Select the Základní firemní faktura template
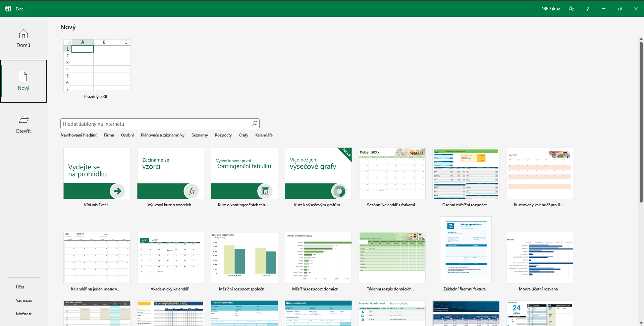 point(466,250)
